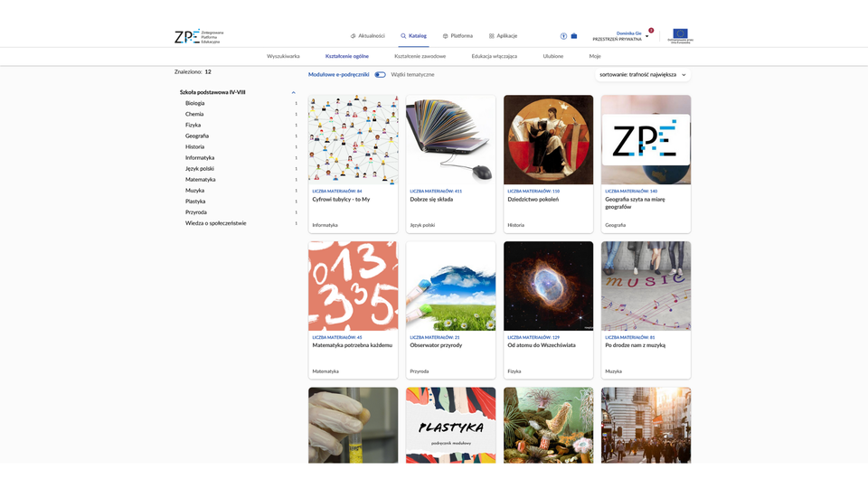Filter by Matematyka in the sidebar

click(201, 180)
